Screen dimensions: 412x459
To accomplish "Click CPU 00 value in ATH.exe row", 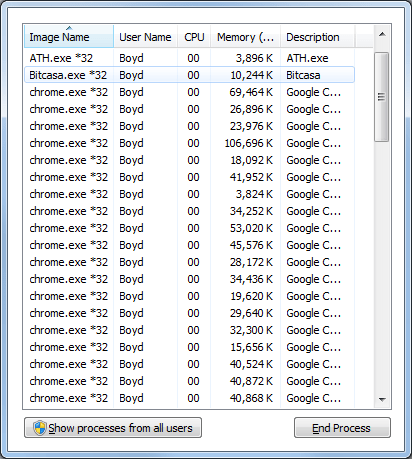I will click(193, 58).
